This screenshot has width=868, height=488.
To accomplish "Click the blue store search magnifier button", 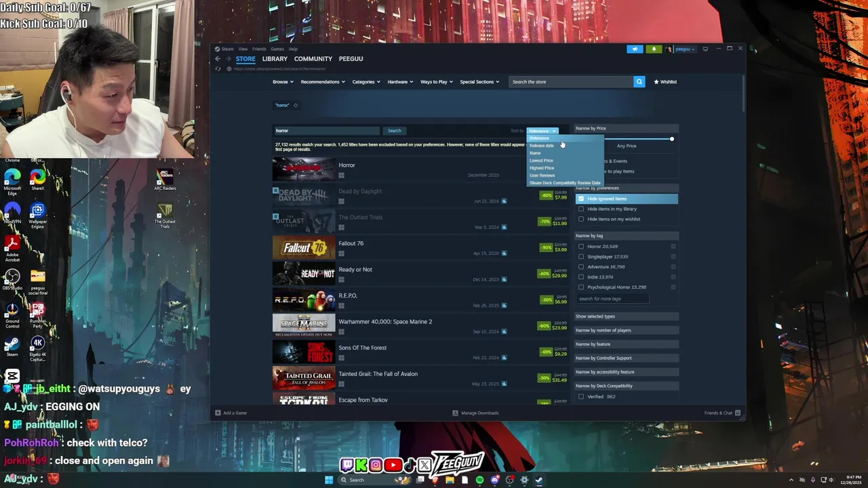I will [639, 81].
